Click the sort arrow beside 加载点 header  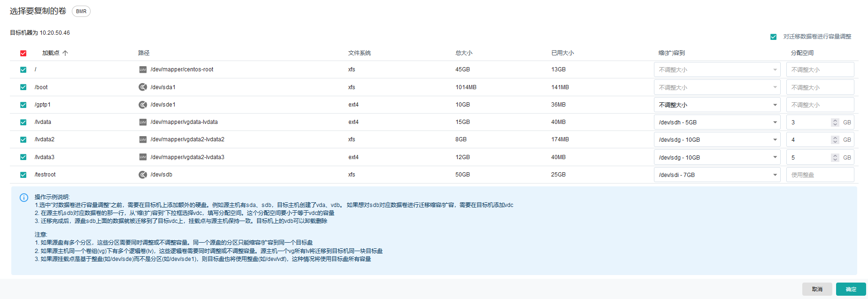(65, 53)
